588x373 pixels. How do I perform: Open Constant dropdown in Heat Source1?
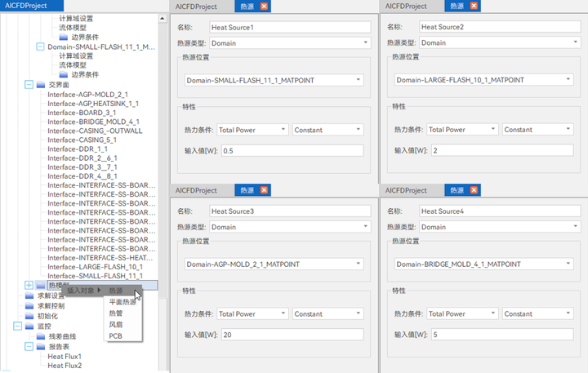click(x=327, y=130)
